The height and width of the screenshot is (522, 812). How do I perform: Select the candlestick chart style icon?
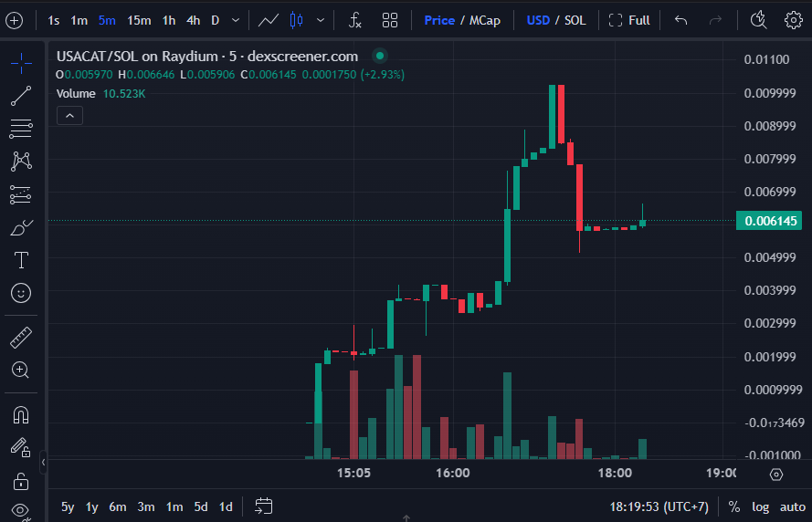pyautogui.click(x=296, y=21)
